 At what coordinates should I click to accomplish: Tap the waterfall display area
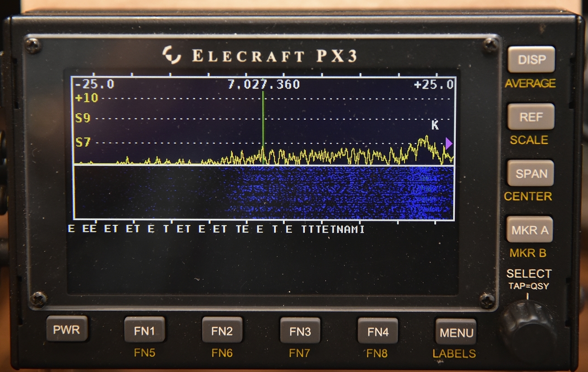(x=264, y=193)
